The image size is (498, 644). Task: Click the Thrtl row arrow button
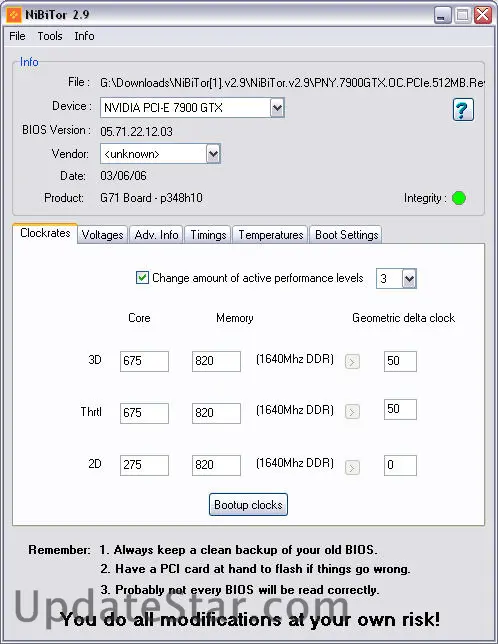(352, 412)
